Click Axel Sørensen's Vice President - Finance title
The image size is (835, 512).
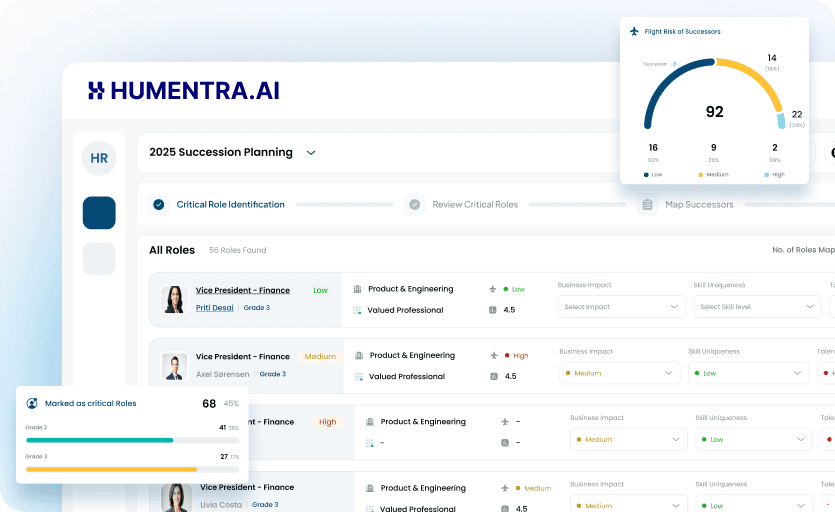[243, 356]
